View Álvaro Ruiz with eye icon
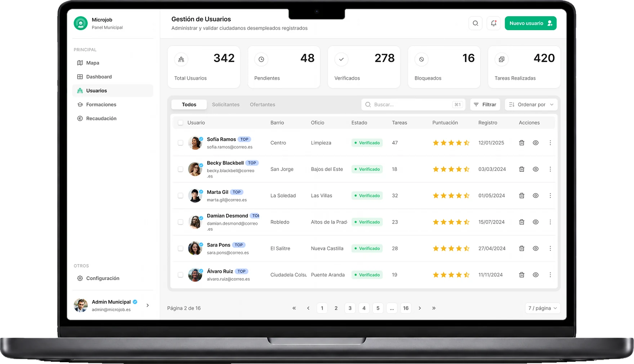The width and height of the screenshot is (634, 364). point(536,275)
